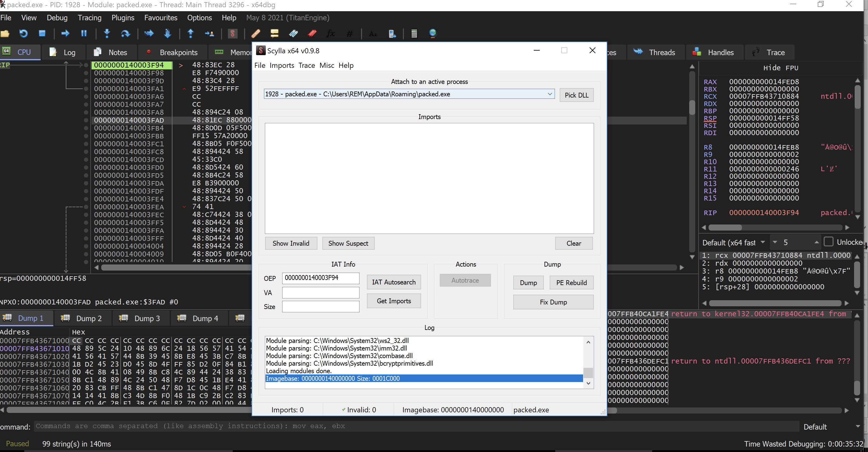Click the IAT Autosearch button
The height and width of the screenshot is (452, 868).
tap(394, 282)
